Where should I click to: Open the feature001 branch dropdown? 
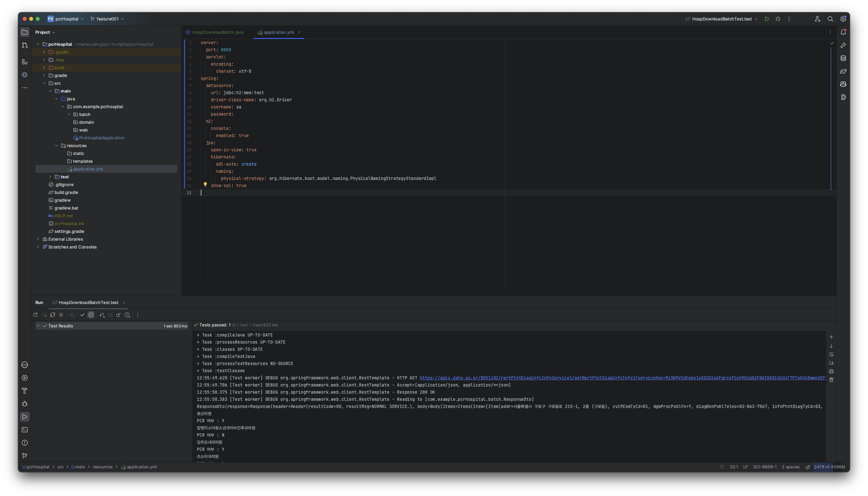pos(107,19)
